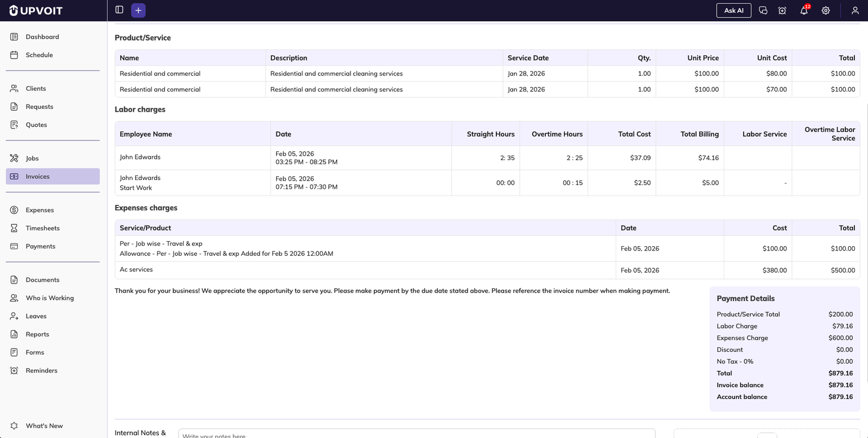868x438 pixels.
Task: Open the Ask AI assistant
Action: (733, 10)
